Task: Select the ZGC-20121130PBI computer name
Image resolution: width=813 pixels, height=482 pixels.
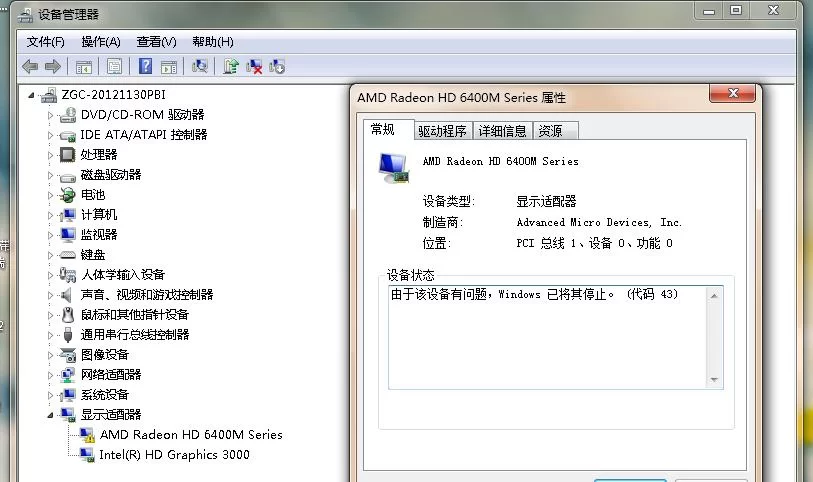Action: (114, 95)
